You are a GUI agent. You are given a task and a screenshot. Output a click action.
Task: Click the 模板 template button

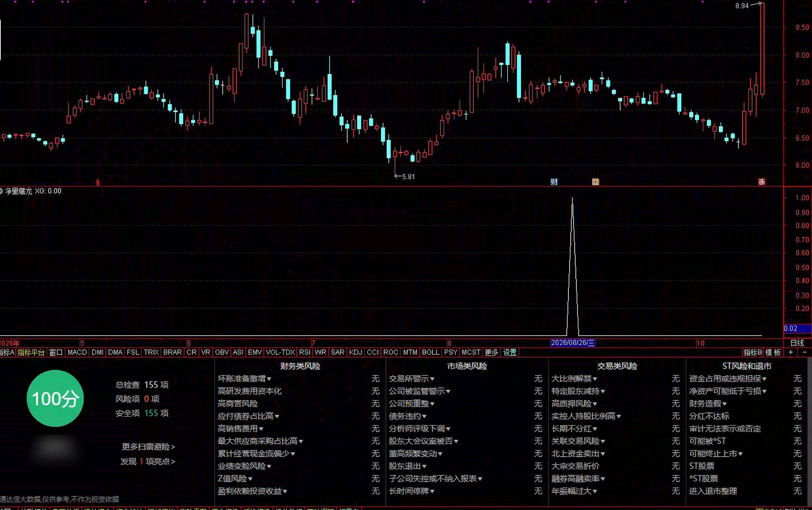point(773,352)
